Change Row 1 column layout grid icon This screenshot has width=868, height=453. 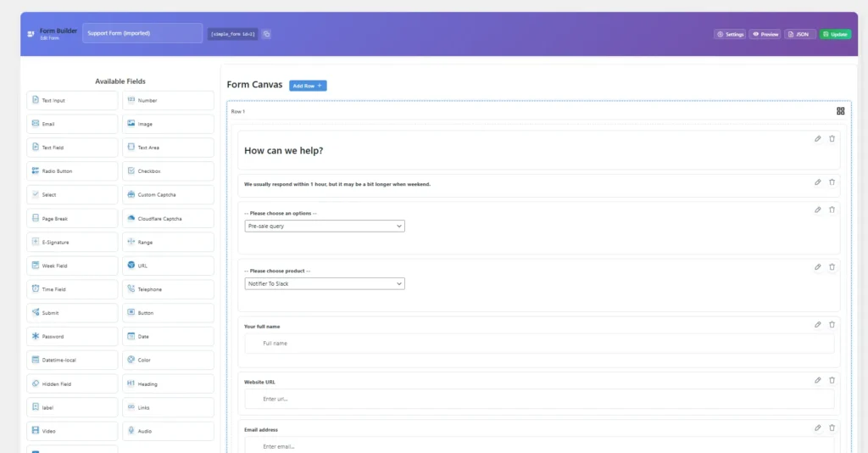pos(840,111)
